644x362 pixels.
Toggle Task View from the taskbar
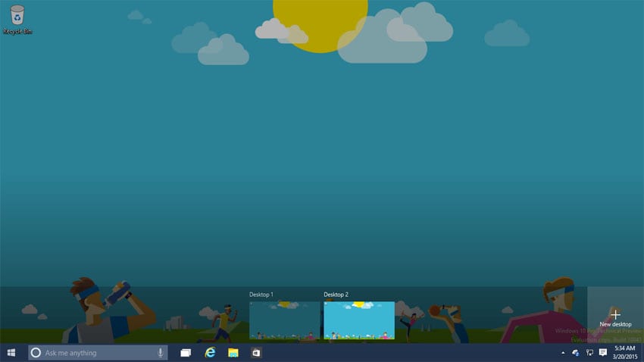click(186, 353)
